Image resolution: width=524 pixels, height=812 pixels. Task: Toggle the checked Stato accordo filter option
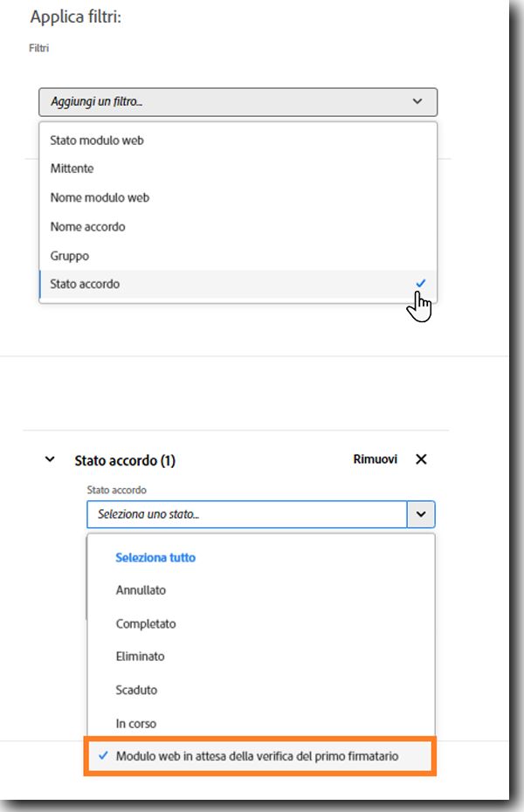tap(86, 284)
